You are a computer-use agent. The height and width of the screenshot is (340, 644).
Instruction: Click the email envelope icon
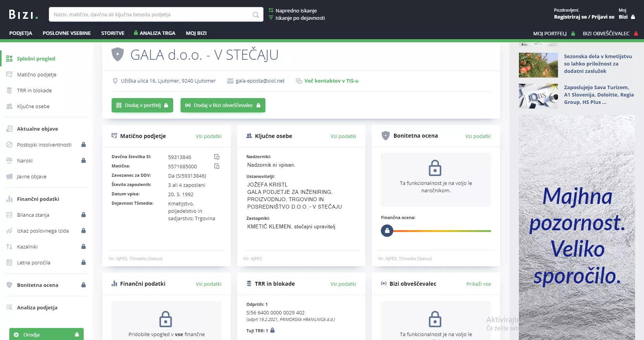230,81
